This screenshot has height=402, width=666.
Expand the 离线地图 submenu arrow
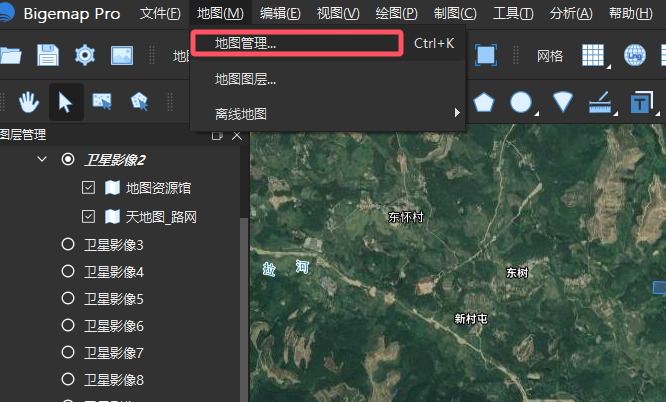[x=457, y=113]
